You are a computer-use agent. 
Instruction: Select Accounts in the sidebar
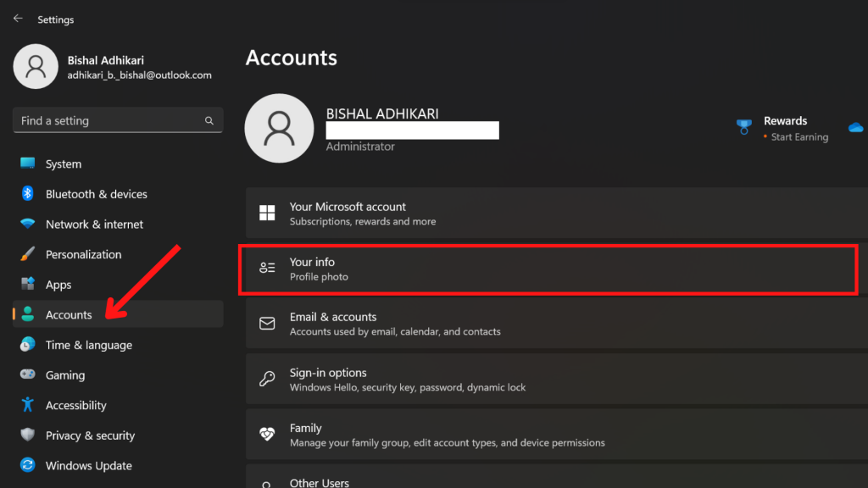pyautogui.click(x=117, y=314)
